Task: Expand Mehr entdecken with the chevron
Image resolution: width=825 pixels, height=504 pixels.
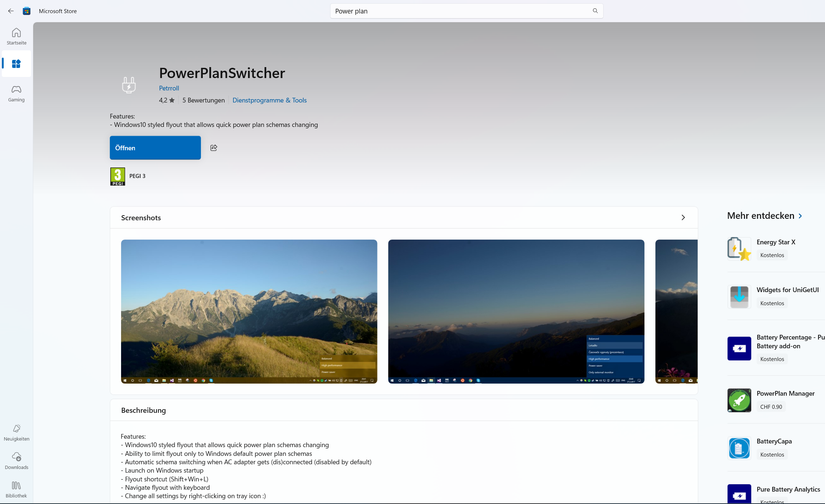Action: coord(800,216)
